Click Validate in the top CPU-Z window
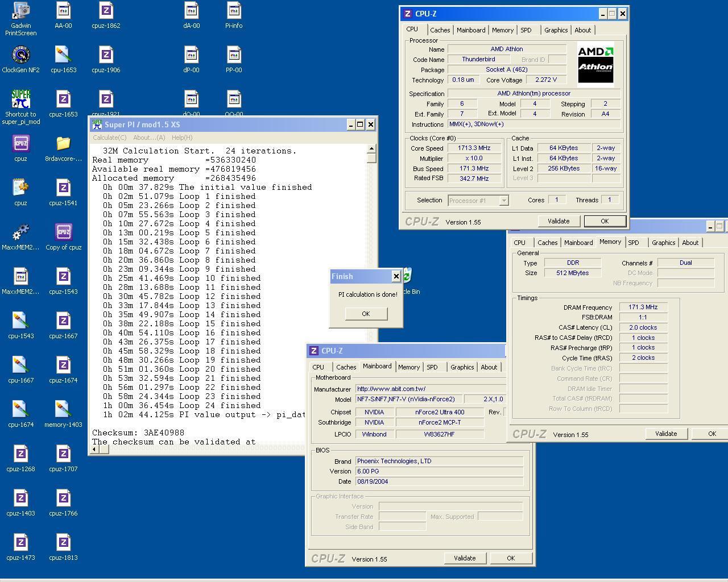Screen dimensions: 728x582 [559, 221]
